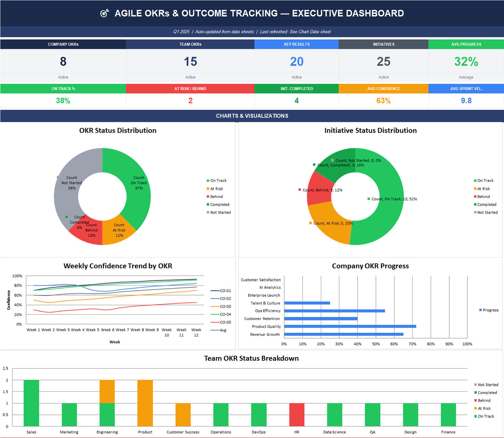This screenshot has width=504, height=438.
Task: Click the sprint velocity value 9.8
Action: click(466, 101)
